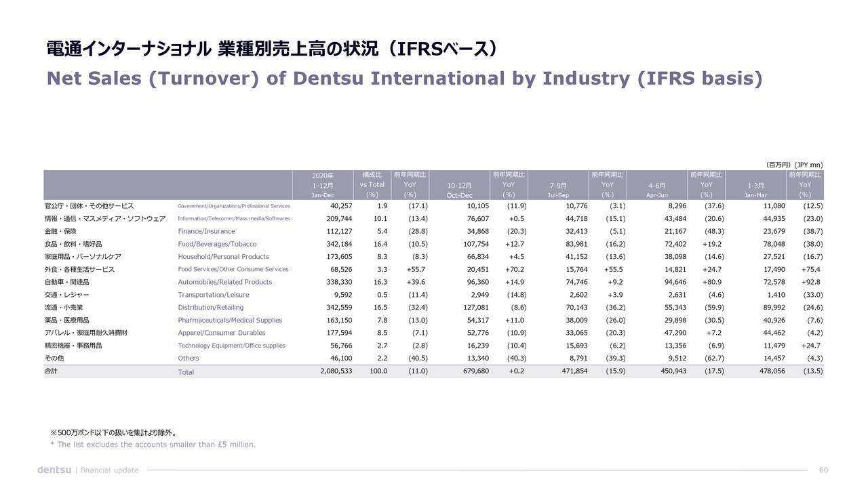Click the Jan-Mar total value 478,056
The height and width of the screenshot is (488, 868).
point(771,371)
